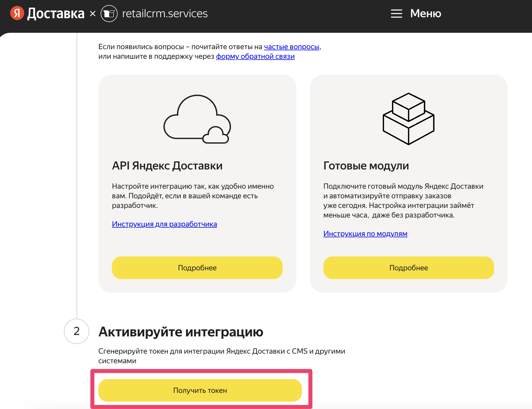Click the Активируйте интеграцию heading
This screenshot has height=409, width=532.
(181, 332)
